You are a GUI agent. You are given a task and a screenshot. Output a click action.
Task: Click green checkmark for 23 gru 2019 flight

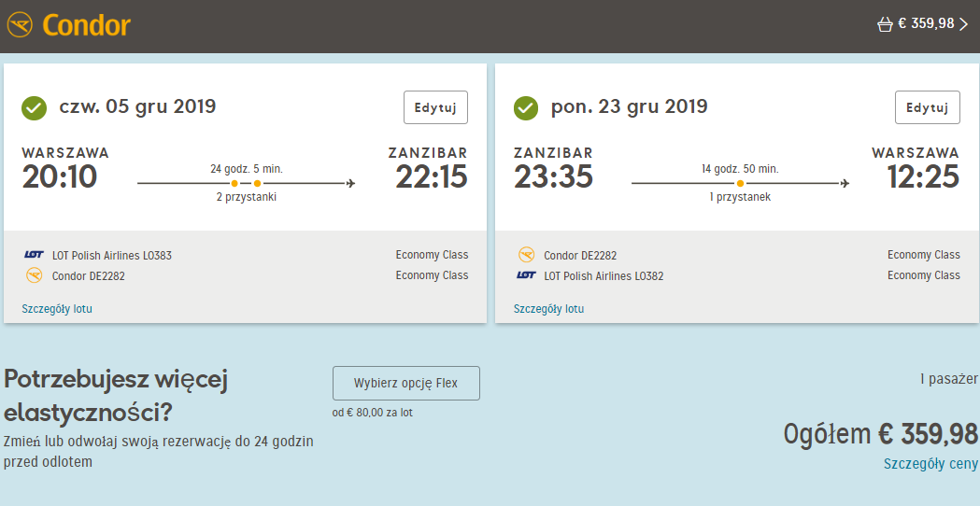pos(526,108)
